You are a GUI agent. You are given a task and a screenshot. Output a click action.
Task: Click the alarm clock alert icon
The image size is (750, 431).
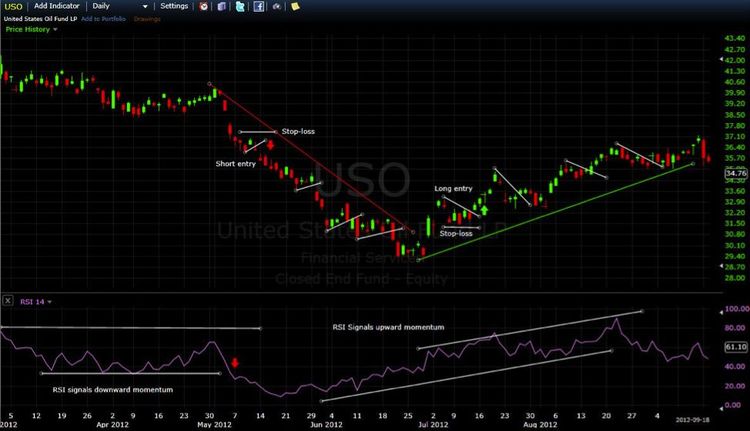tap(204, 6)
